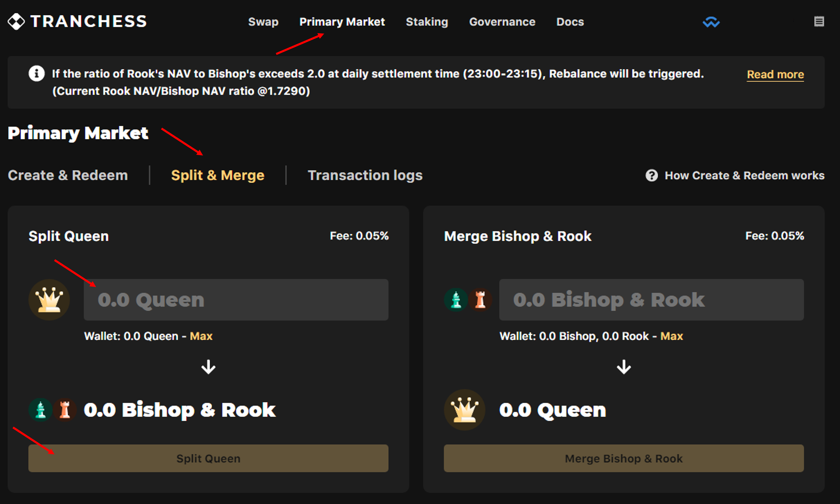Image resolution: width=840 pixels, height=504 pixels.
Task: Focus the 0.0 Queen amount input field
Action: (236, 300)
